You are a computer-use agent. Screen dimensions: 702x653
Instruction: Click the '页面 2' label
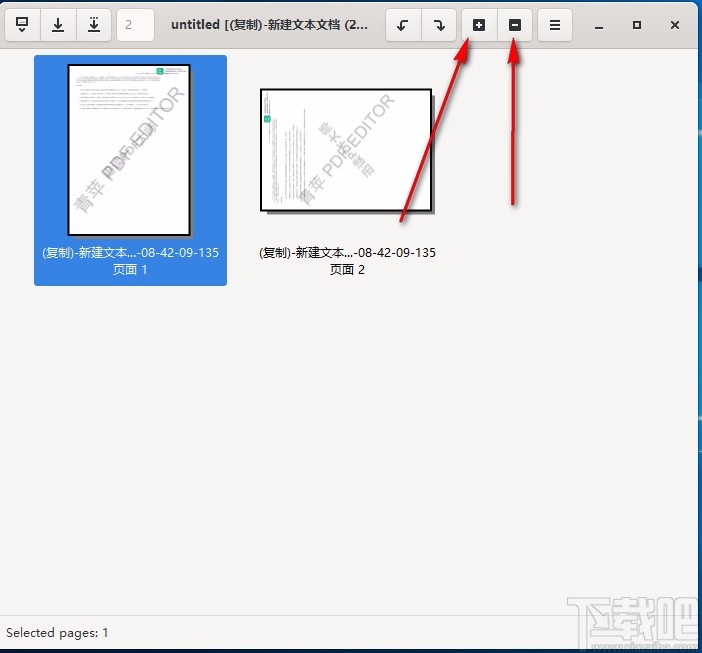click(x=347, y=269)
